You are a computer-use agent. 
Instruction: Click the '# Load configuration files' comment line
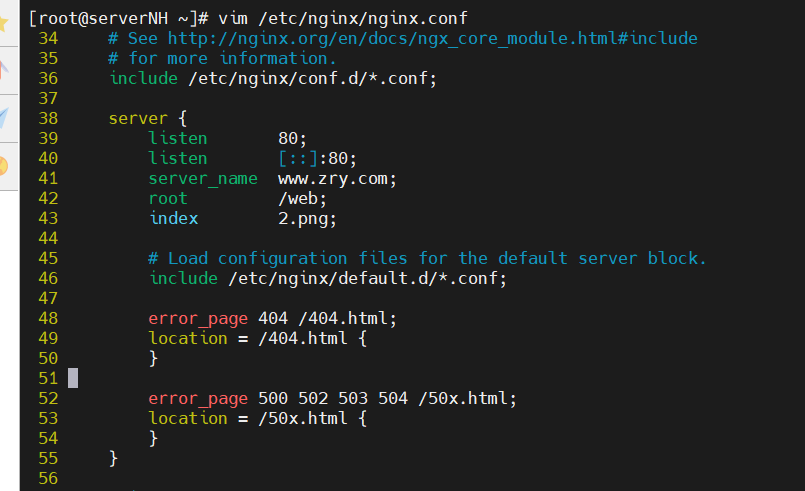(x=427, y=258)
